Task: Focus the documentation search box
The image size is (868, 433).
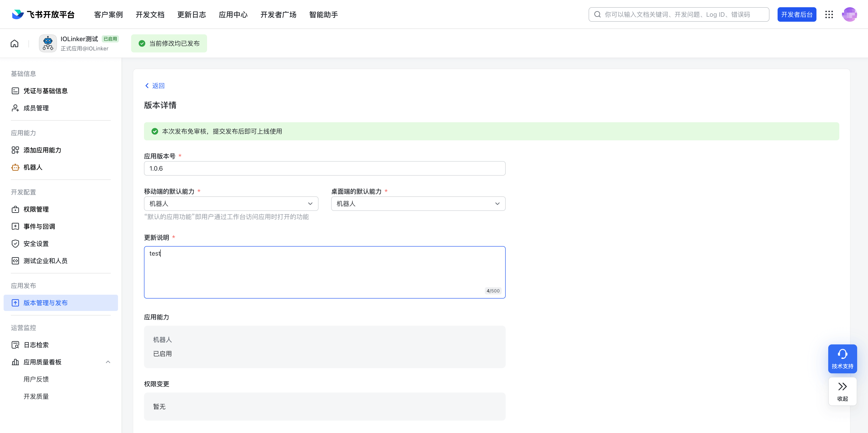Action: (x=679, y=14)
